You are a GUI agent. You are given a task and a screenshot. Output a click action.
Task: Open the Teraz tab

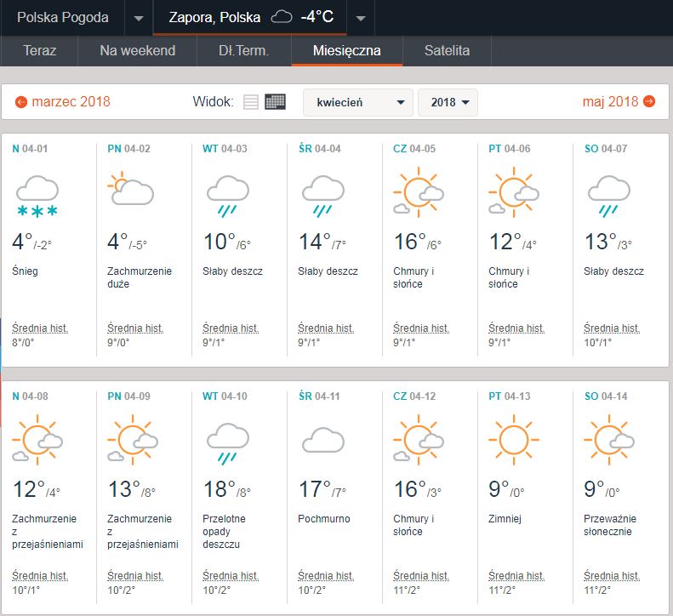coord(39,50)
